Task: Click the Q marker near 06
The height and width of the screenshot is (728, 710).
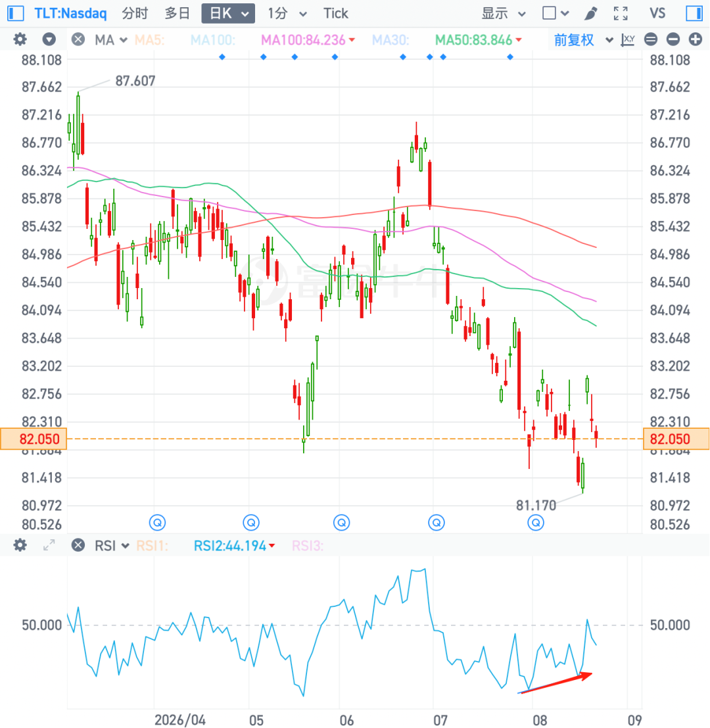Action: (342, 523)
